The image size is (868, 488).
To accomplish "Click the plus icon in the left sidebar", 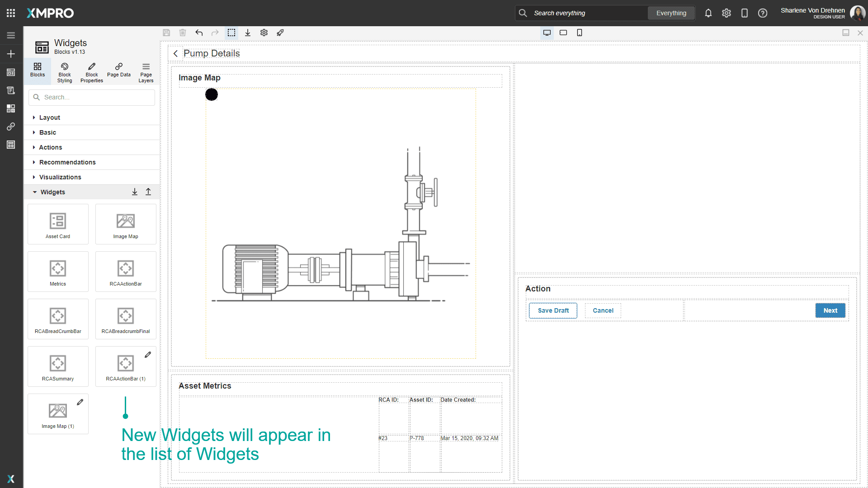I will tap(11, 54).
